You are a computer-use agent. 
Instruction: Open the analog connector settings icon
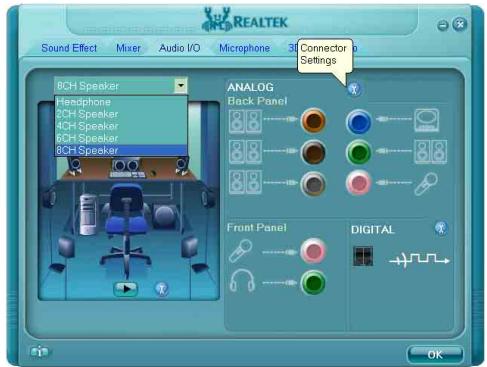tap(354, 89)
